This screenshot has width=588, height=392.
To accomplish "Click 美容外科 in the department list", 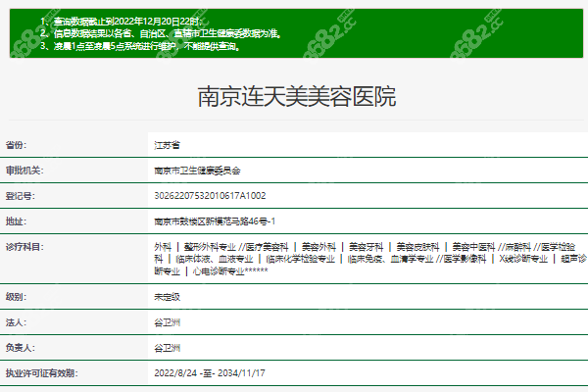I will coord(318,247).
